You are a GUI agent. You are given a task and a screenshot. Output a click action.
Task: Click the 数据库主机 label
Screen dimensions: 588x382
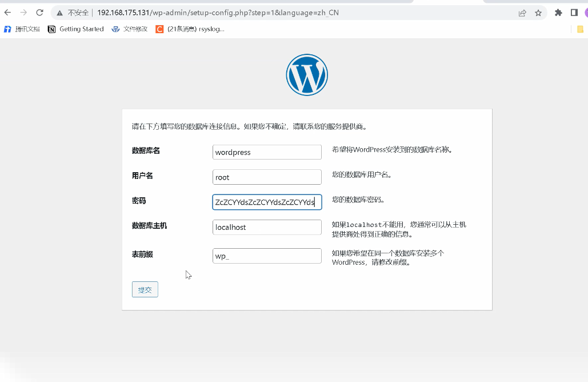coord(149,225)
